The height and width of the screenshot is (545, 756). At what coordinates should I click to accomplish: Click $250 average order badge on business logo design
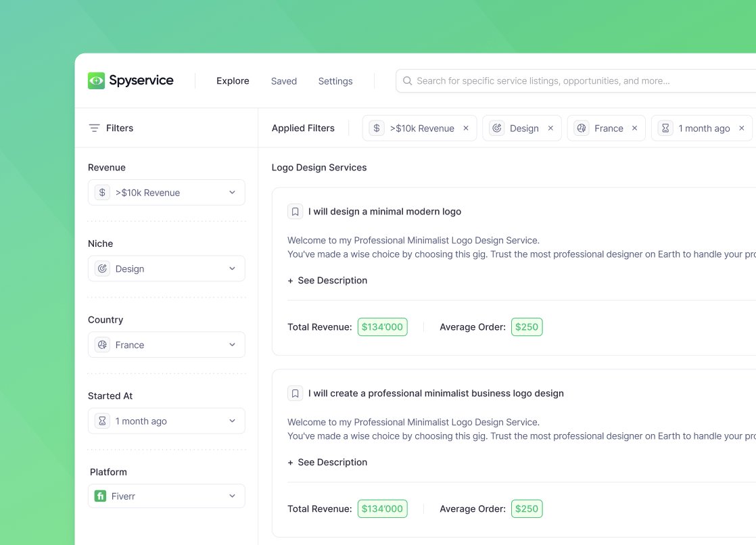tap(527, 508)
